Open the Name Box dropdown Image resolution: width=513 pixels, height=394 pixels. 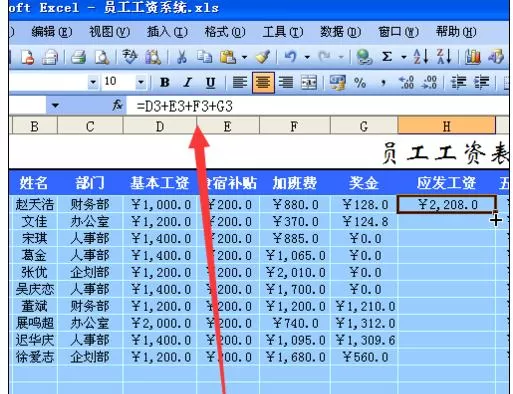(x=55, y=106)
